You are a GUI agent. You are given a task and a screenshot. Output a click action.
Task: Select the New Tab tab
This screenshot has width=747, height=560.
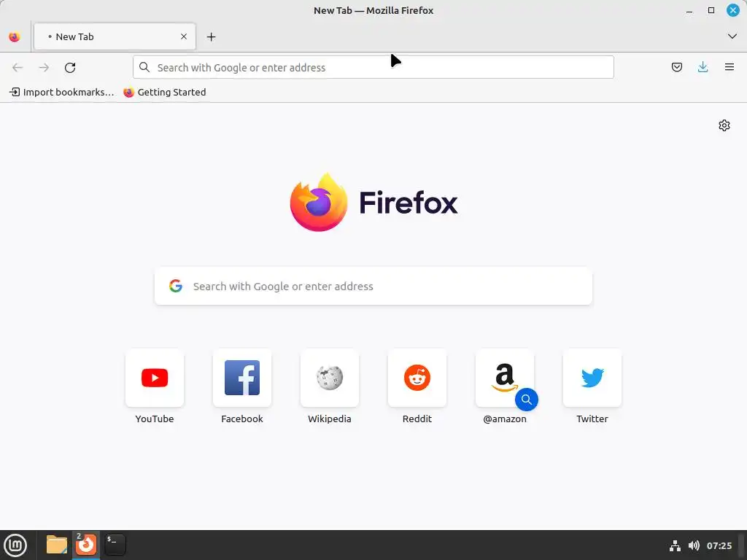(115, 36)
